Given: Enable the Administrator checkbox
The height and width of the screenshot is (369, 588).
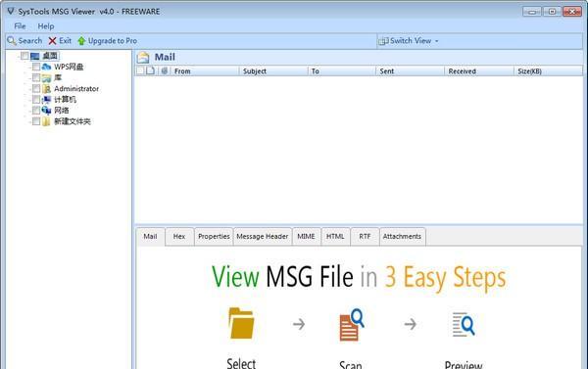Looking at the screenshot, I should (36, 88).
